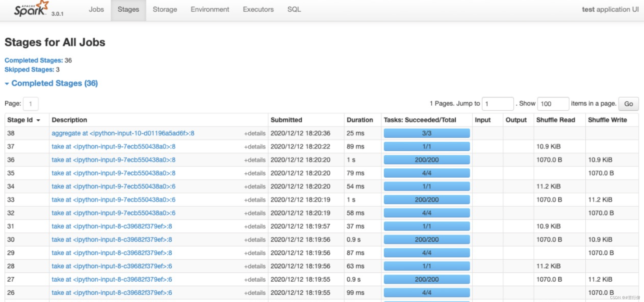Screen dimensions: 644x302
Task: Open stage 33 take at description link
Action: point(113,199)
